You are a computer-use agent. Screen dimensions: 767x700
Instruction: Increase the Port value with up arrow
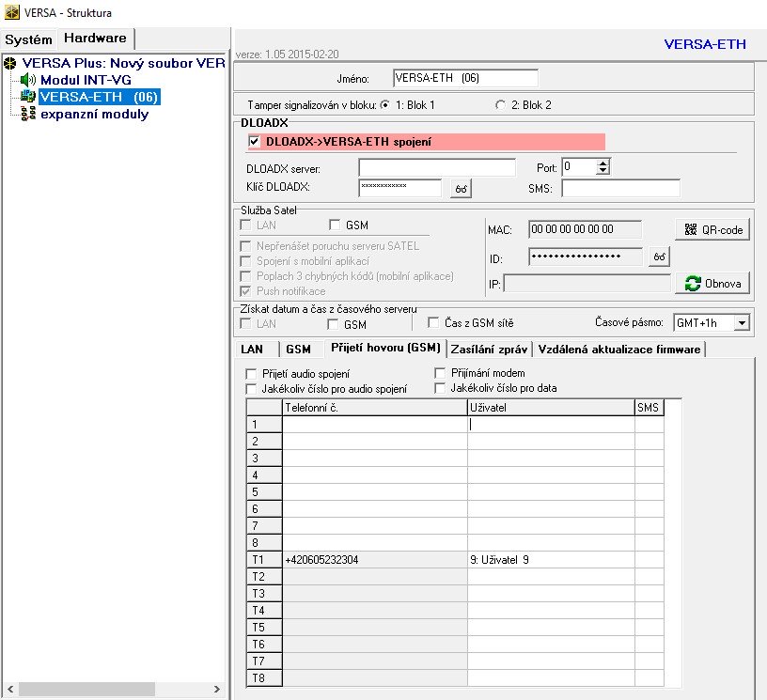(603, 163)
